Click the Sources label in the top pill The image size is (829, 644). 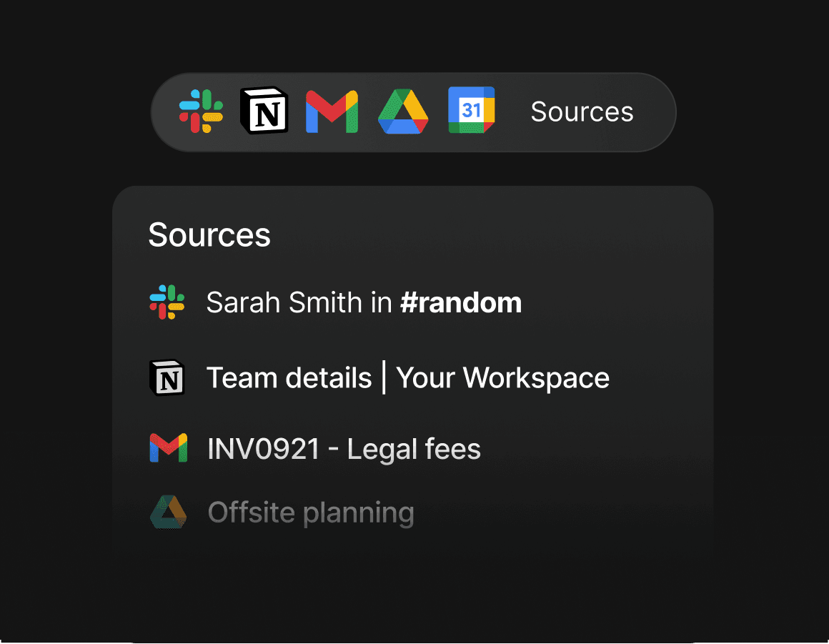coord(582,112)
